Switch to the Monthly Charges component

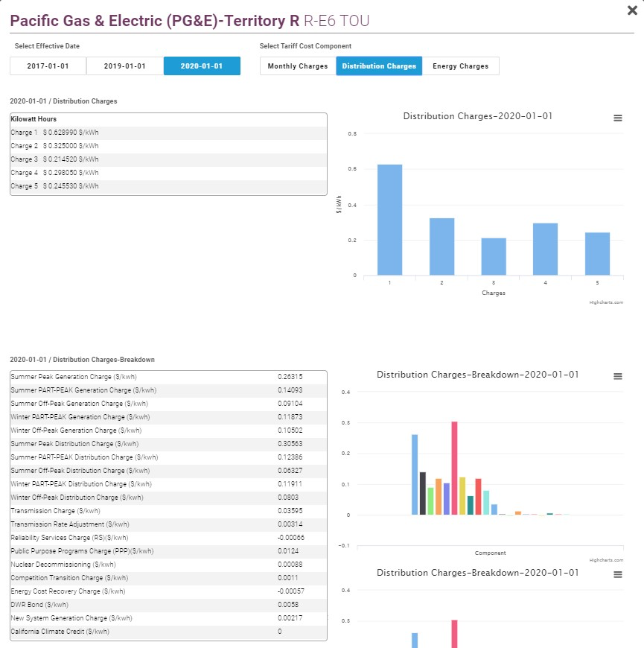(298, 66)
